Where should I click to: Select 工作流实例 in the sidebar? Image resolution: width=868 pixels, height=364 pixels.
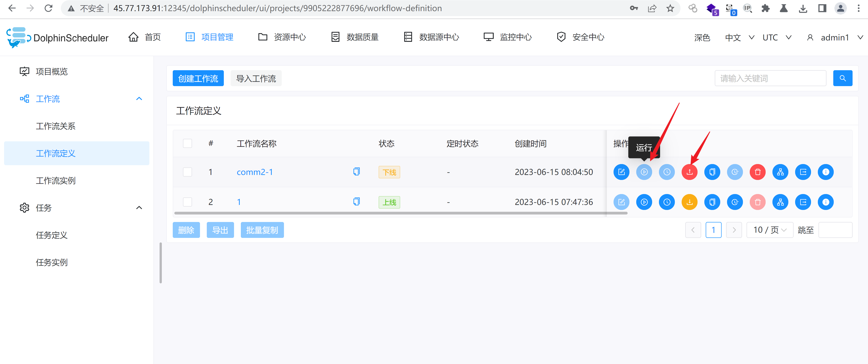coord(56,180)
